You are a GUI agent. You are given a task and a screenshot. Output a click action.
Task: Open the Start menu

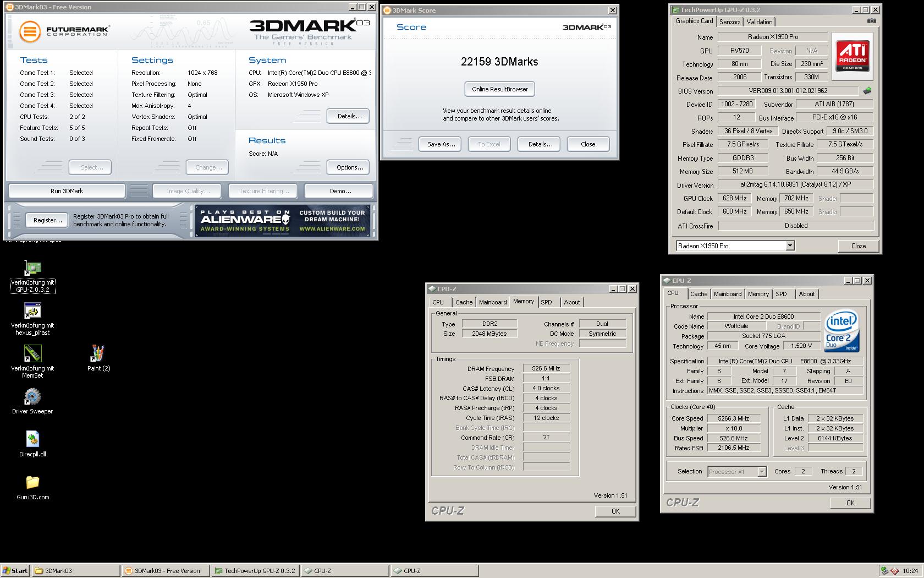coord(15,571)
